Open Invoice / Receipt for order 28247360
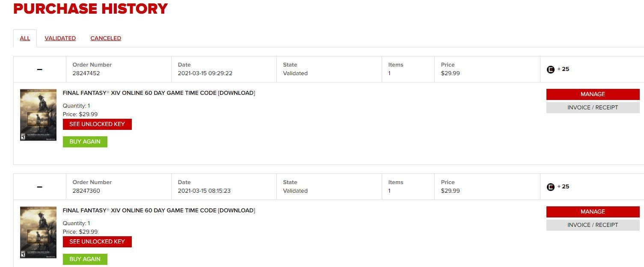This screenshot has width=644, height=267. 593,225
